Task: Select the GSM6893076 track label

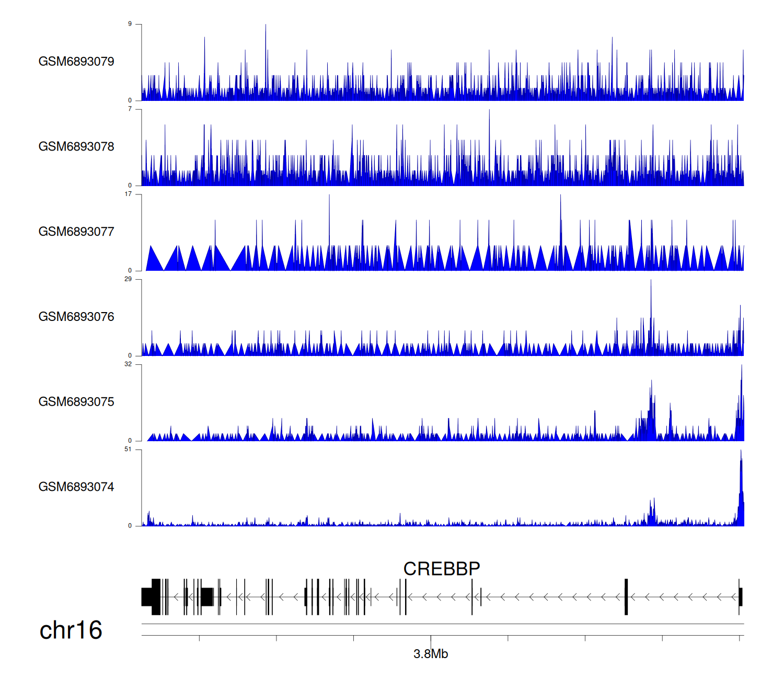Action: pyautogui.click(x=76, y=317)
